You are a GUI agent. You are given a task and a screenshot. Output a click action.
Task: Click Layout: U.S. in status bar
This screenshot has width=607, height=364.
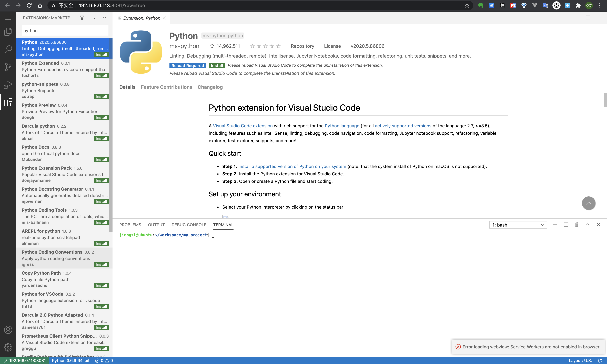point(580,361)
